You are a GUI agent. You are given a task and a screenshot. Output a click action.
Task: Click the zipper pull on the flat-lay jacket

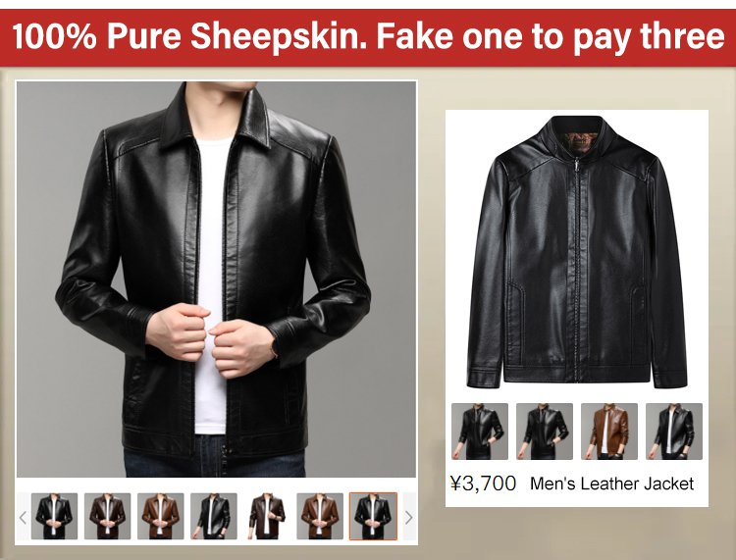point(576,166)
